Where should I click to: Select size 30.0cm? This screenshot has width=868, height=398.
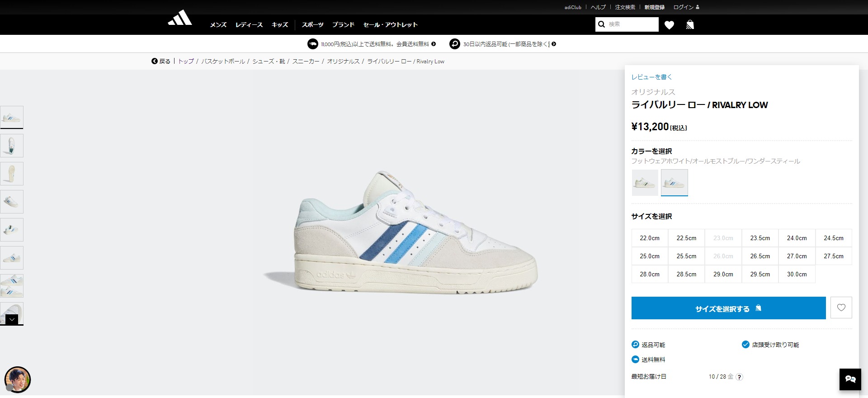pyautogui.click(x=797, y=274)
